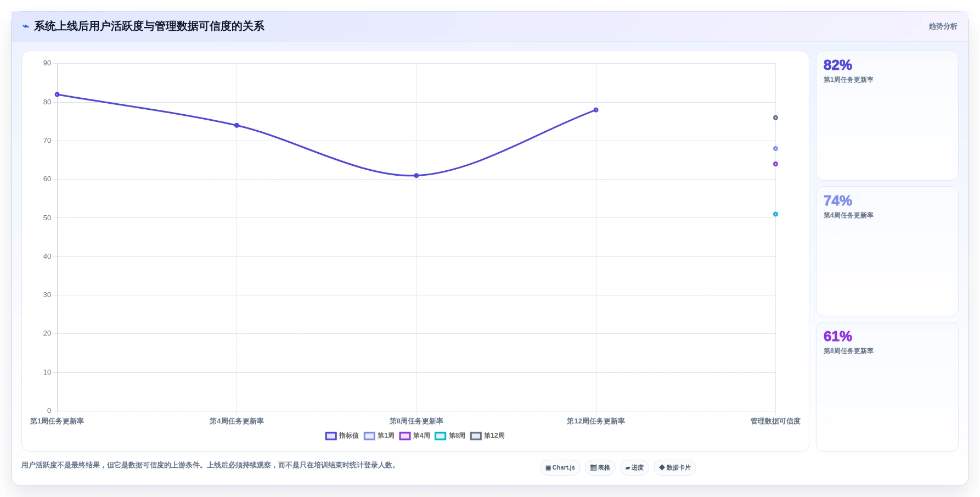
Task: Open the 82% 第1周任务更新率 card
Action: [887, 116]
